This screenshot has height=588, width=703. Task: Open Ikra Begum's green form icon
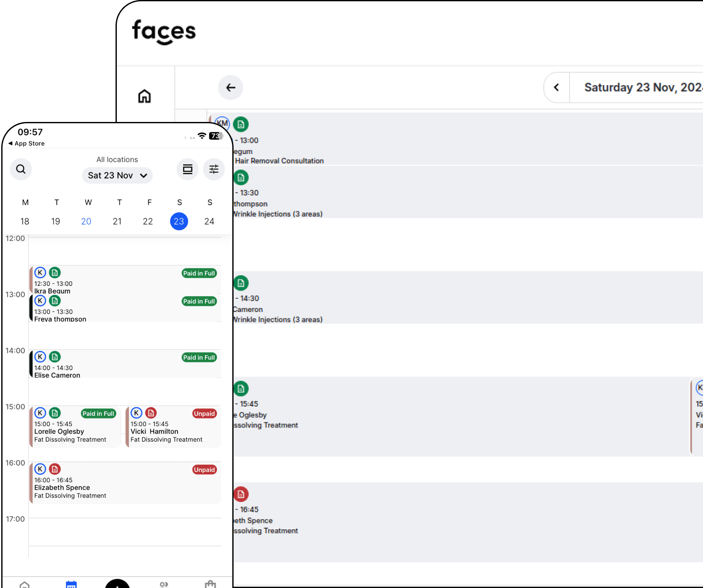pos(55,273)
